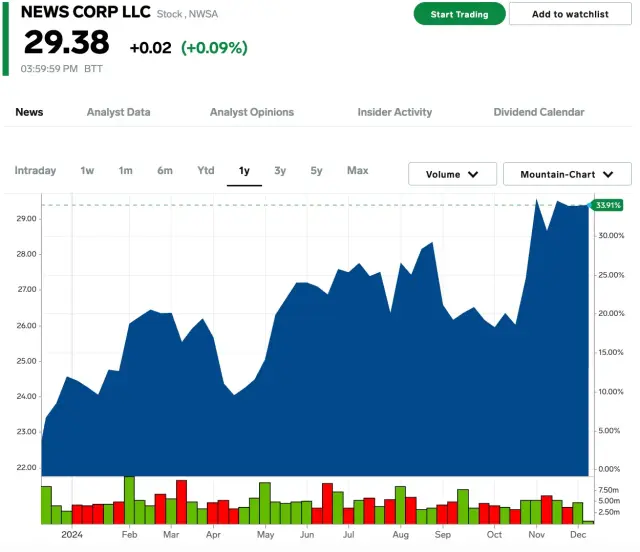The height and width of the screenshot is (552, 640).
Task: Select the Intraday time range
Action: coord(35,171)
